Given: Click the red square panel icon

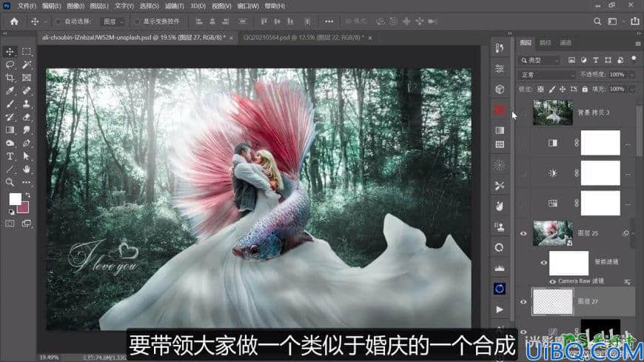Looking at the screenshot, I should (500, 110).
